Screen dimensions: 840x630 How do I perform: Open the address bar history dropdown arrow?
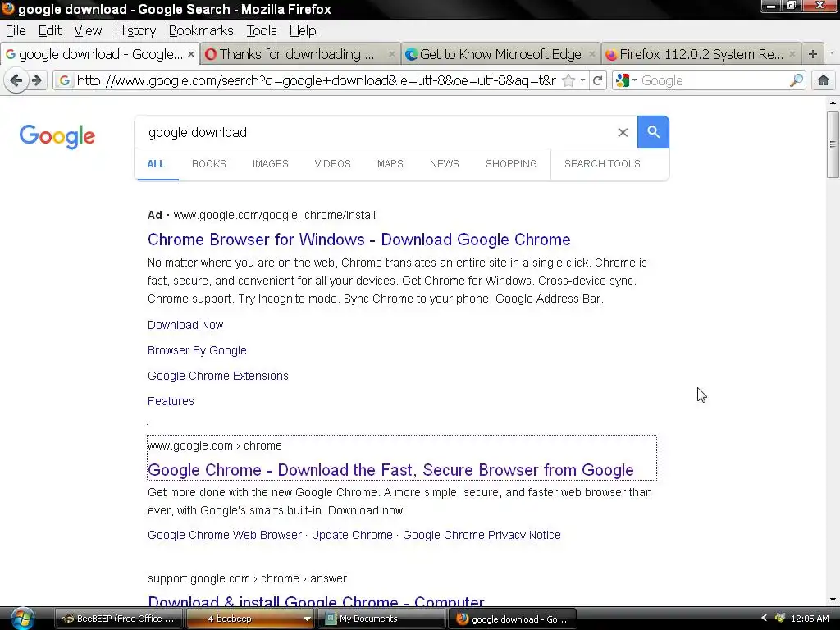[x=582, y=80]
